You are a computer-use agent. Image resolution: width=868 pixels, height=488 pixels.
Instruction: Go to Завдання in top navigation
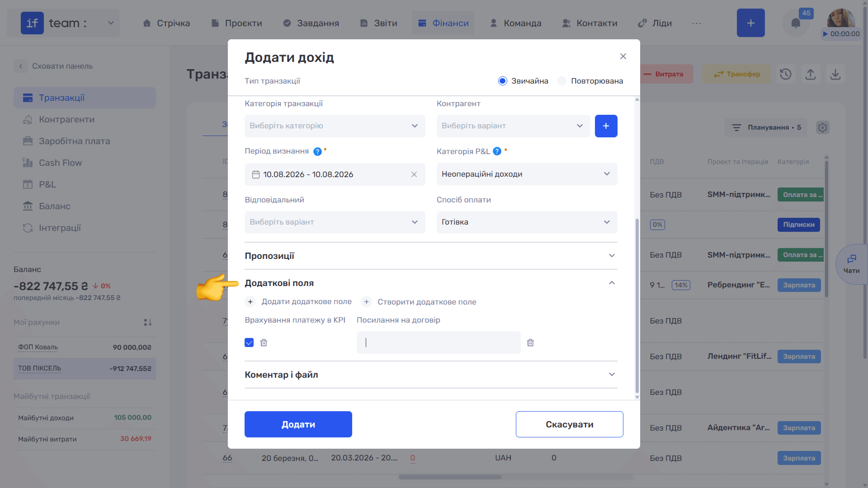point(311,23)
